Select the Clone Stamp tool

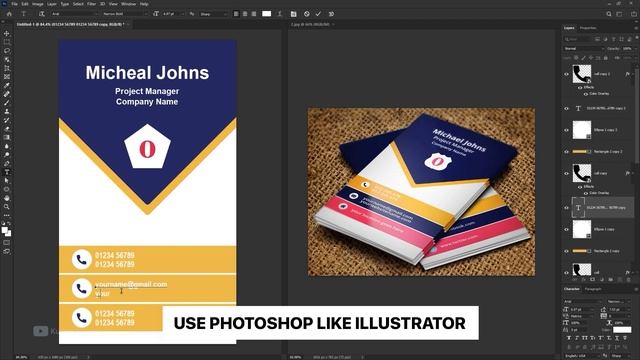[7, 111]
